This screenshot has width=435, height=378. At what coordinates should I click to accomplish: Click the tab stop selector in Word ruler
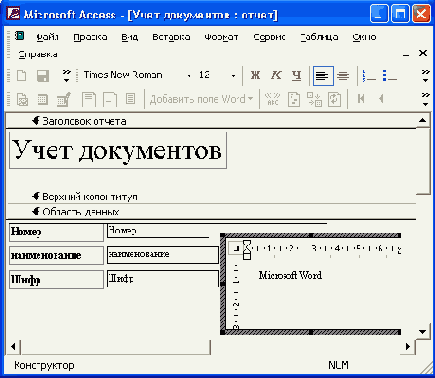click(x=236, y=248)
